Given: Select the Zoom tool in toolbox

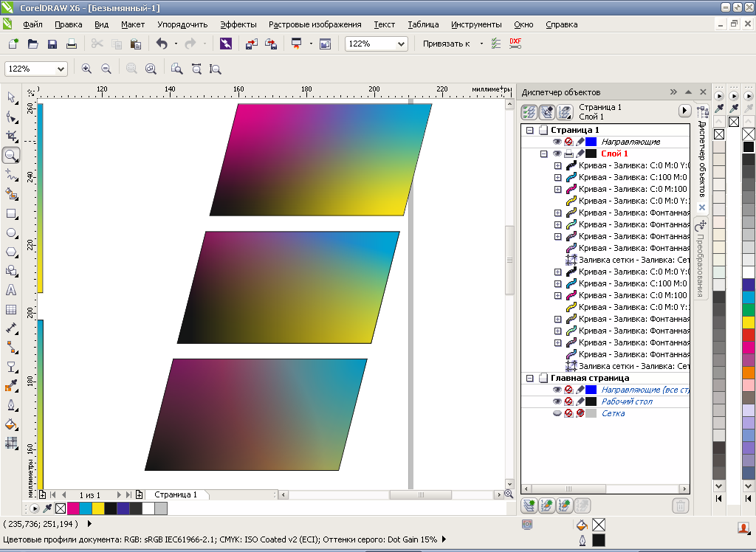Looking at the screenshot, I should 11,155.
